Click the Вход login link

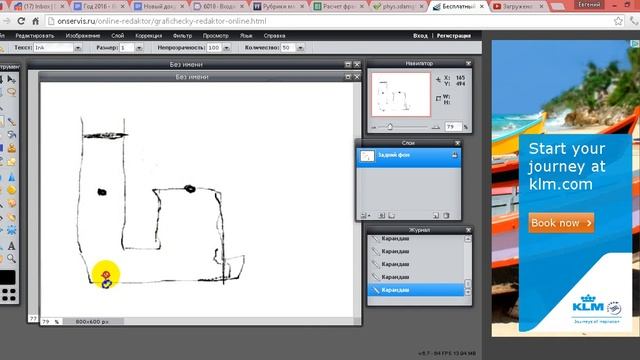[x=420, y=36]
